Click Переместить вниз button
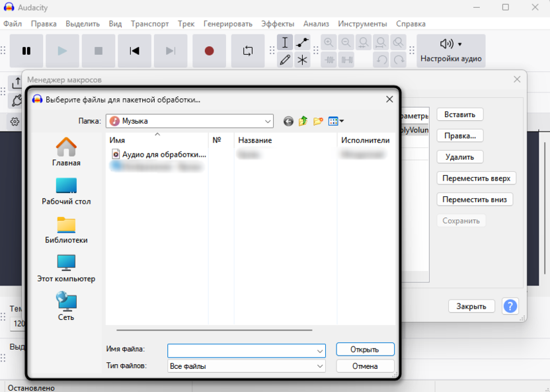This screenshot has width=550, height=392. [475, 200]
